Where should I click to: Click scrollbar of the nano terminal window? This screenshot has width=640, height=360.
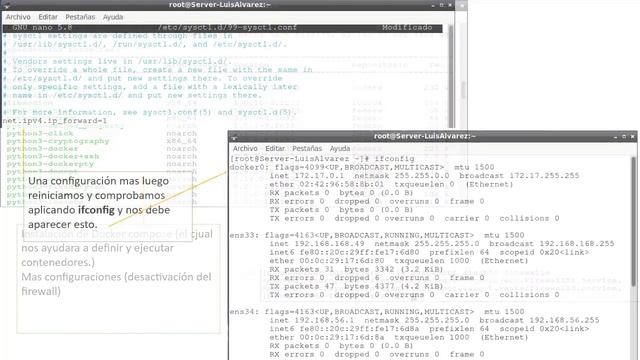(451, 76)
